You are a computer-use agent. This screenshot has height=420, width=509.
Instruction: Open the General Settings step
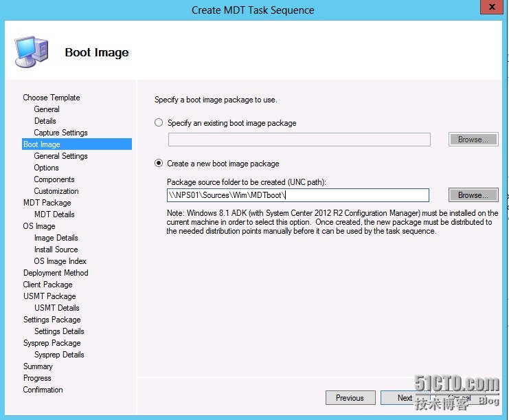tap(60, 156)
